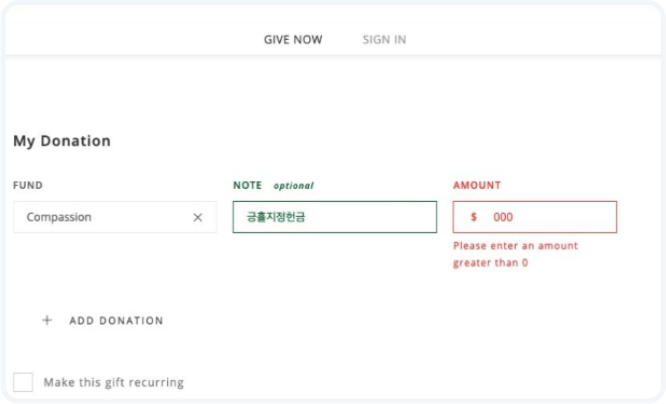The height and width of the screenshot is (404, 666).
Task: Click the Korean text inside the note
Action: point(276,217)
